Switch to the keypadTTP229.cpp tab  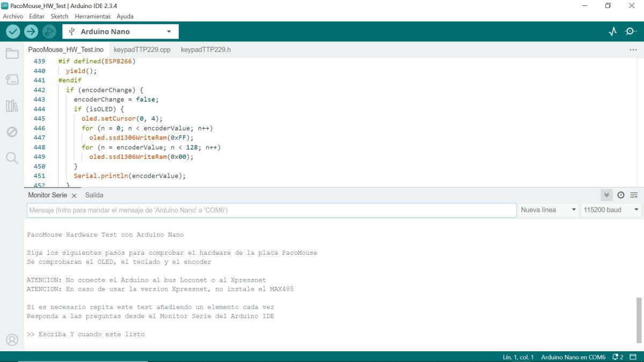click(142, 50)
